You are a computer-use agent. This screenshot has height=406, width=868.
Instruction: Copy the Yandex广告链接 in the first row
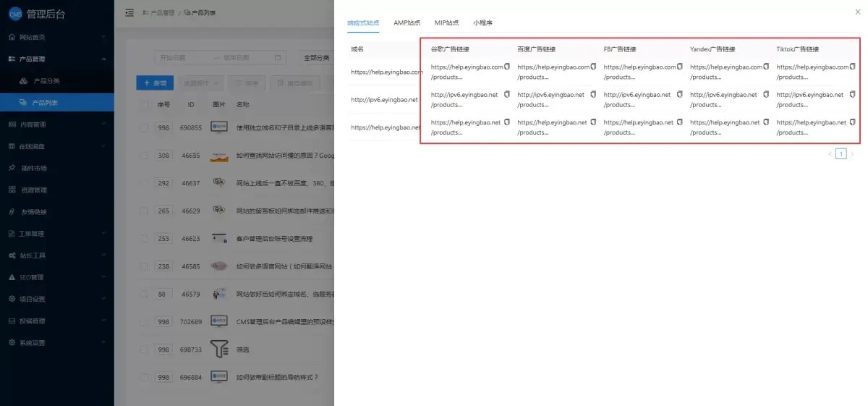pyautogui.click(x=766, y=67)
